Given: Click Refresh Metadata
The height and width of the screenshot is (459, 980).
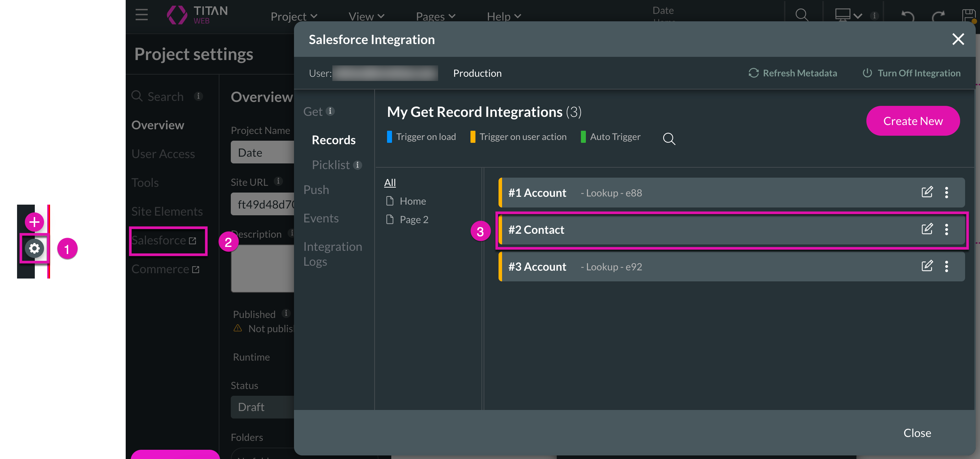Looking at the screenshot, I should point(793,73).
